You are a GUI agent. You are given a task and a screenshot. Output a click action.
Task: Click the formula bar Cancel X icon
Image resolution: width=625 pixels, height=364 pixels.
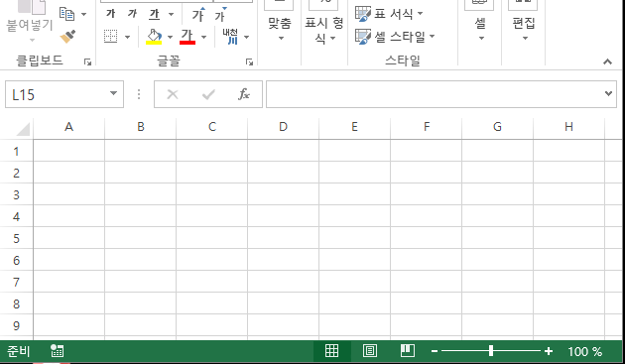(x=173, y=94)
